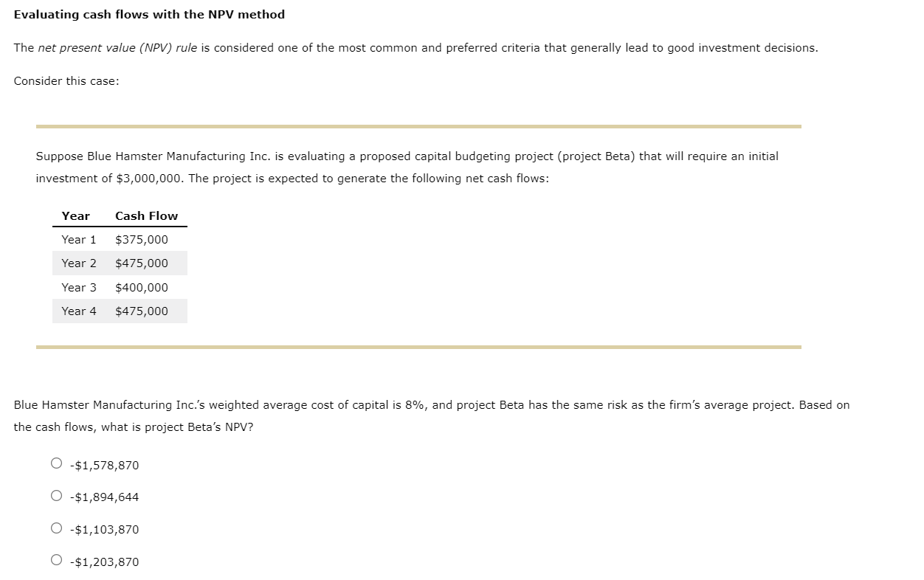924x580 pixels.
Task: Click the -$1,578,870 answer label text
Action: click(x=104, y=465)
